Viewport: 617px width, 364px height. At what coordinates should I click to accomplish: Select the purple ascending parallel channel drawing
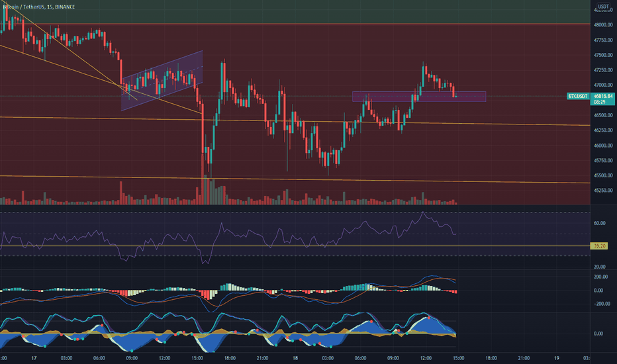(x=162, y=81)
